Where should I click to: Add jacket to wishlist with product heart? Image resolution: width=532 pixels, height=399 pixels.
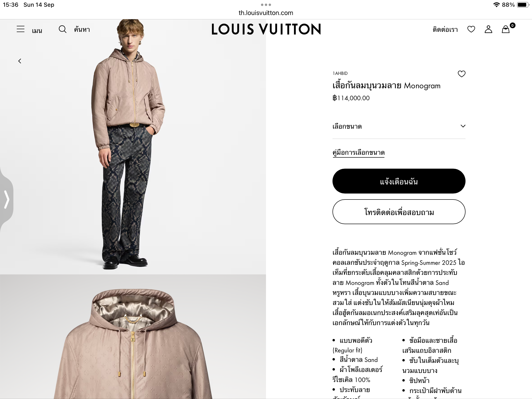[461, 74]
